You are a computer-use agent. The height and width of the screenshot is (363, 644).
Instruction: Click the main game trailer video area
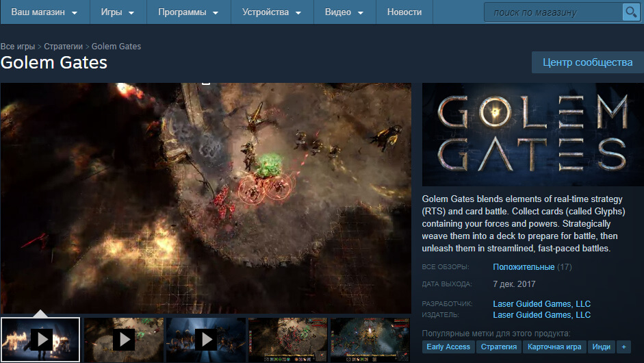tap(206, 198)
